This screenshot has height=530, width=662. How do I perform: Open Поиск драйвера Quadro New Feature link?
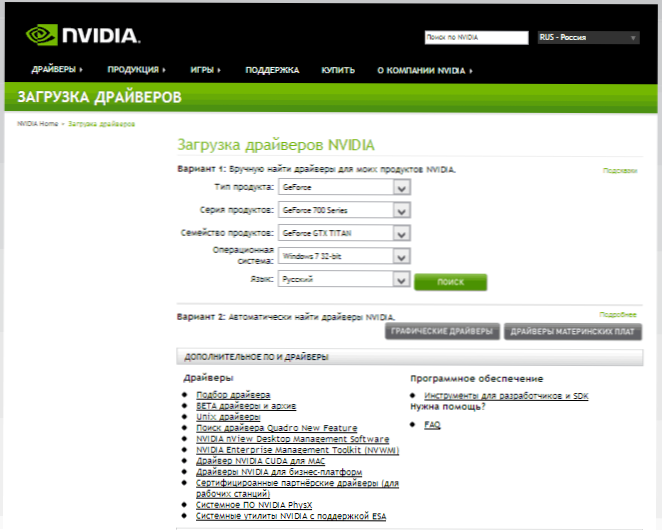pos(277,428)
